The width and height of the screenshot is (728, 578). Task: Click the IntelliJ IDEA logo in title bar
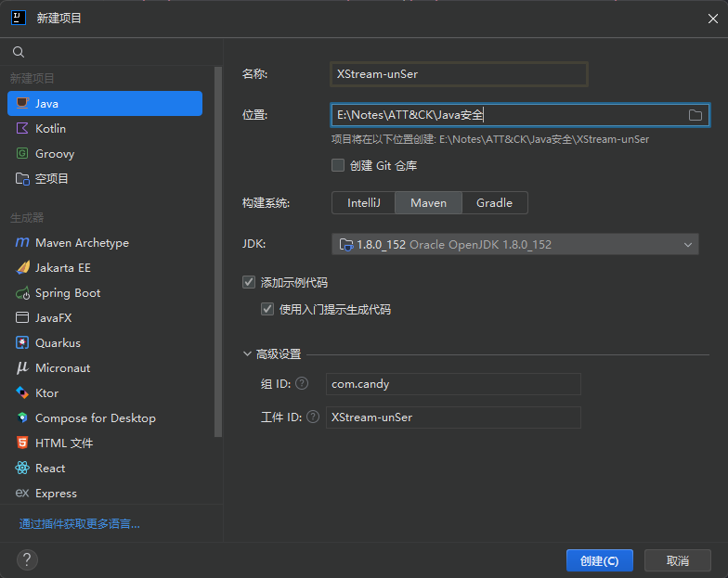(19, 19)
